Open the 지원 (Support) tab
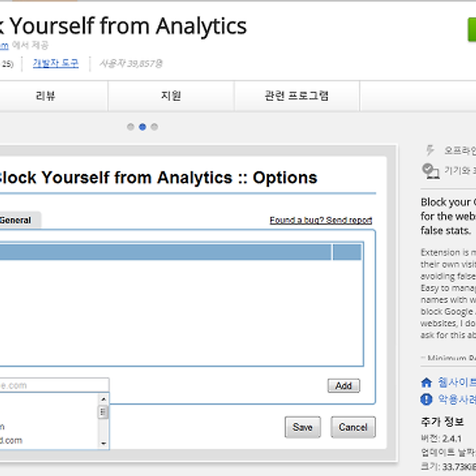Viewport: 476px width, 476px height. pyautogui.click(x=171, y=96)
